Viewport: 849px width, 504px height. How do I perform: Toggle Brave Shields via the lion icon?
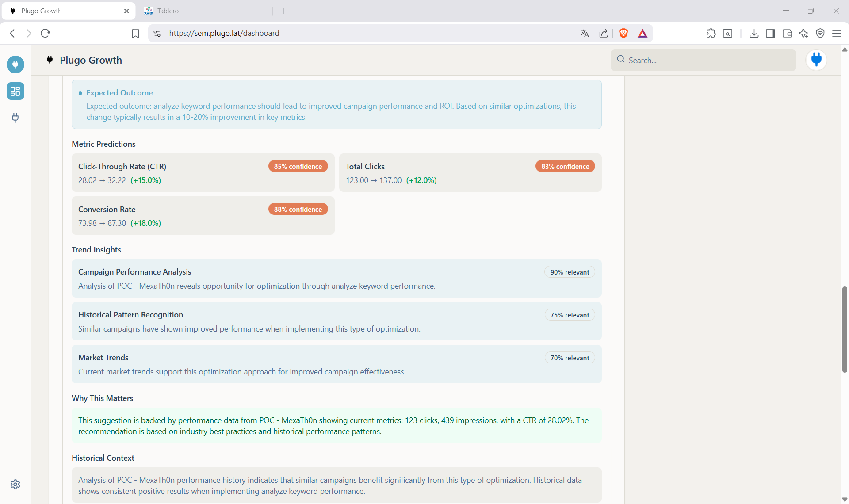623,33
